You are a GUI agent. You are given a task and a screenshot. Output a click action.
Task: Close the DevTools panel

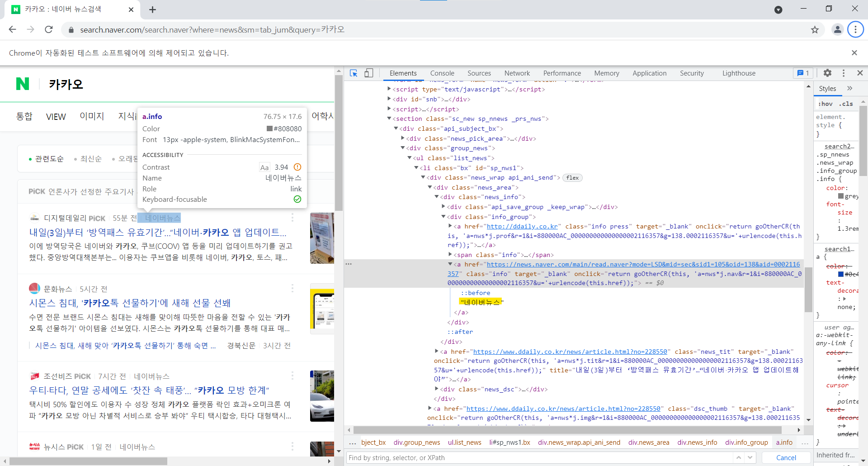(x=860, y=73)
